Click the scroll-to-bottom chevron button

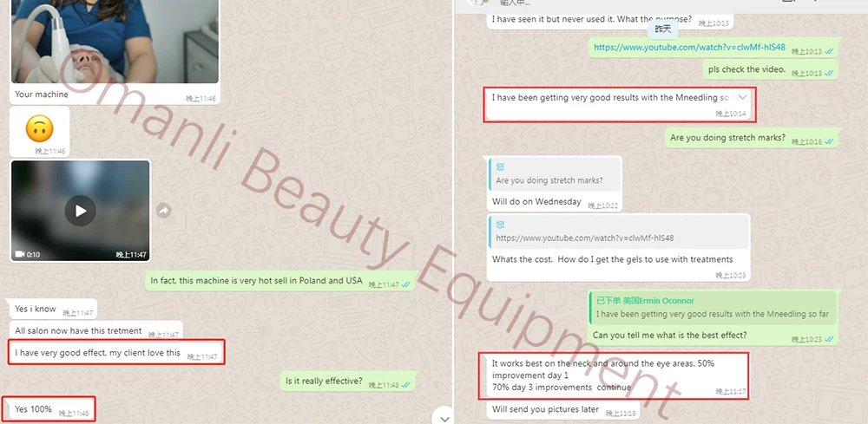coord(444,419)
